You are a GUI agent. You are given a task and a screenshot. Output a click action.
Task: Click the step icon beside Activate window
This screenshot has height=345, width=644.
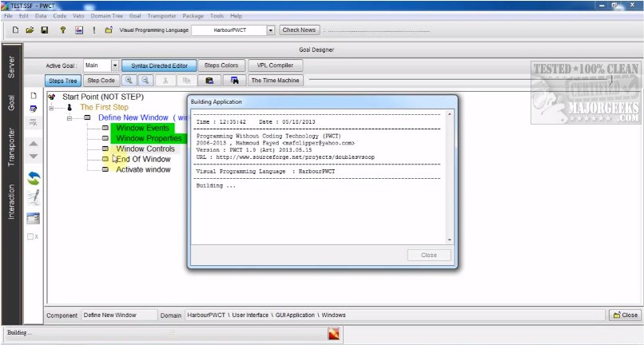(105, 169)
